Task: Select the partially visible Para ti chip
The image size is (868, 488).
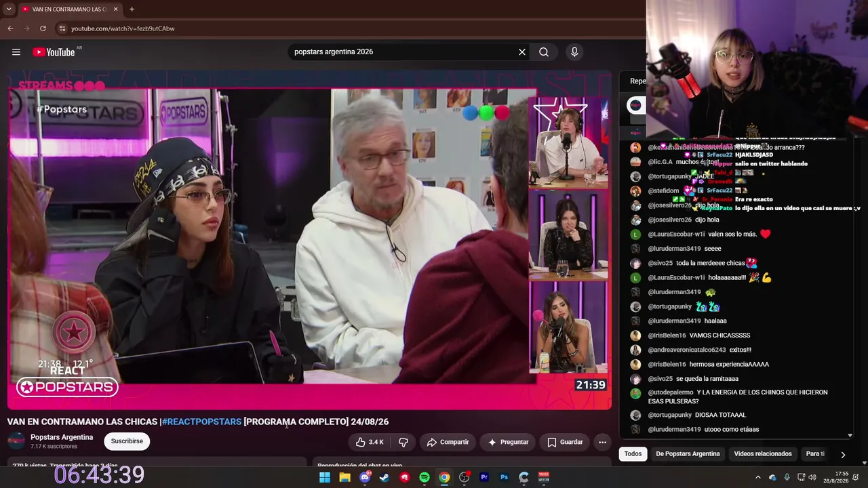Action: (x=815, y=454)
